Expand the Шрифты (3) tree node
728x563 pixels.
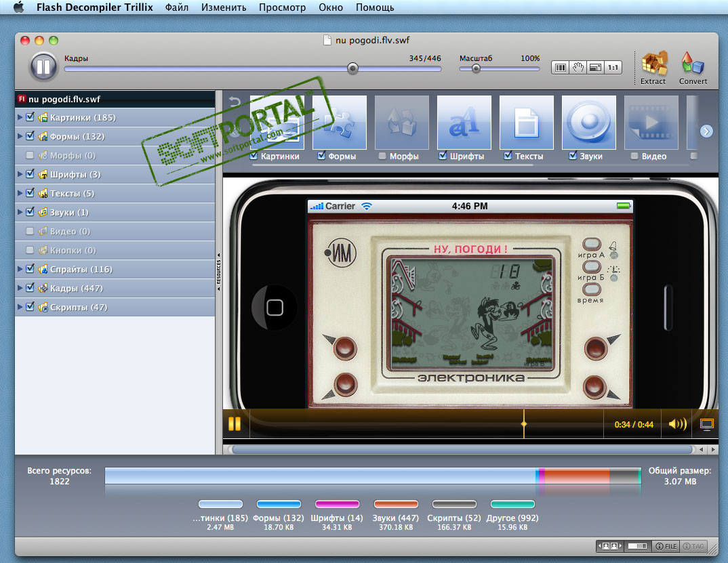click(20, 174)
